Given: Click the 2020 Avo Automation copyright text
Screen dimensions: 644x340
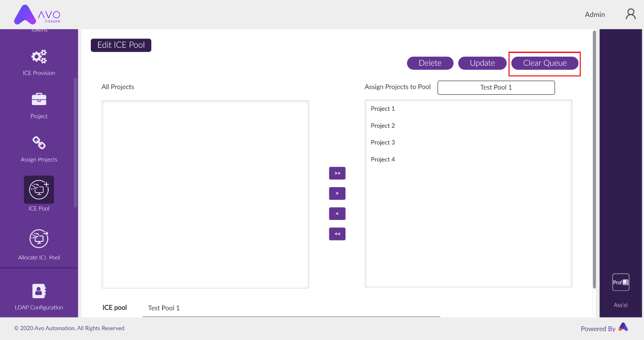Looking at the screenshot, I should click(69, 328).
